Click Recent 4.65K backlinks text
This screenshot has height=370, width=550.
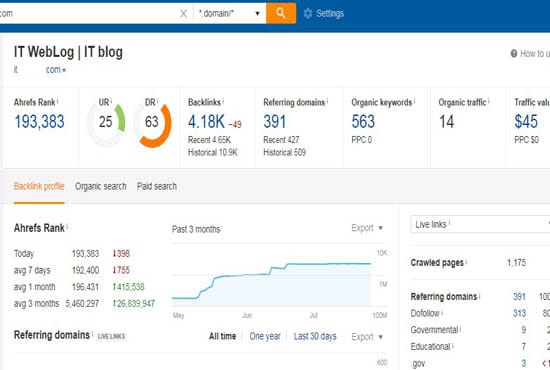pyautogui.click(x=209, y=140)
